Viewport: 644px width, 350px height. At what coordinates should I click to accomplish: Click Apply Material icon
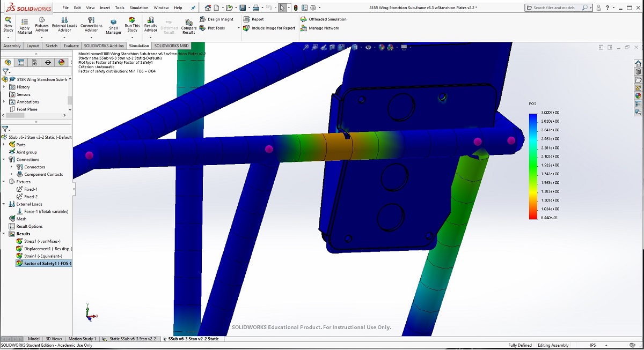click(25, 26)
